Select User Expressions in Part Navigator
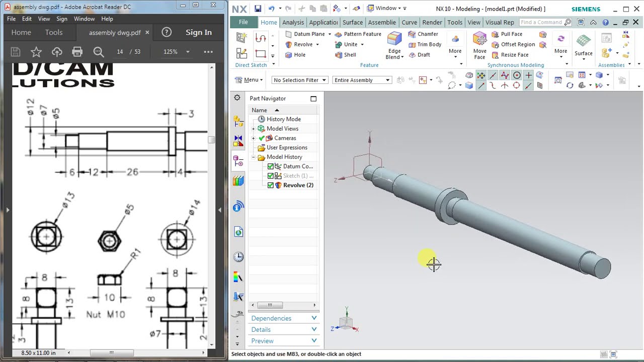This screenshot has width=644, height=362. 287,148
